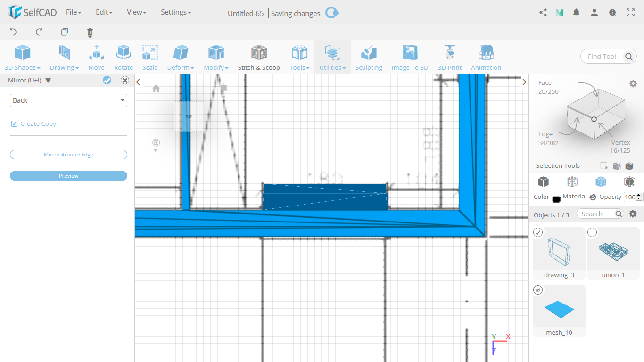Collapse the right panel arrow
Viewport: 644px width, 362px height.
coord(524,82)
